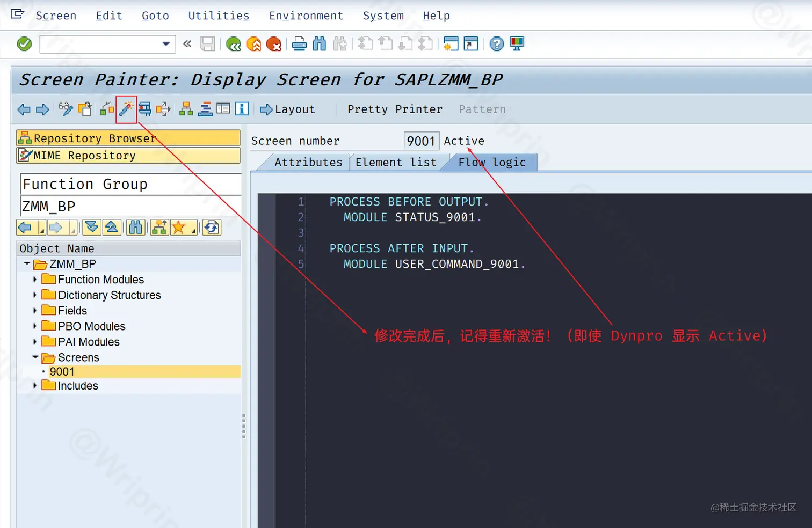
Task: Click the navigator Find binoculars icon
Action: coord(135,228)
